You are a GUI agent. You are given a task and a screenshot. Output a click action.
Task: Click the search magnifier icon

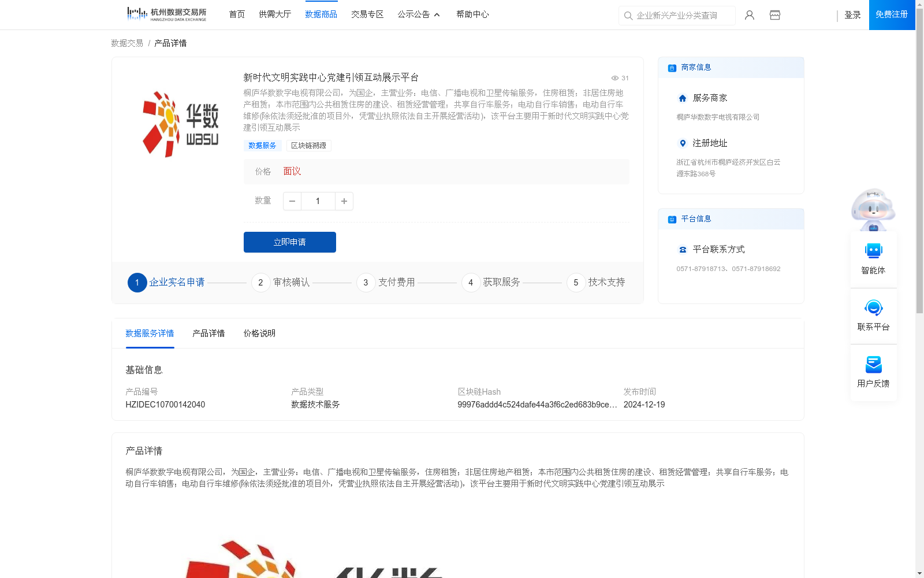point(628,16)
